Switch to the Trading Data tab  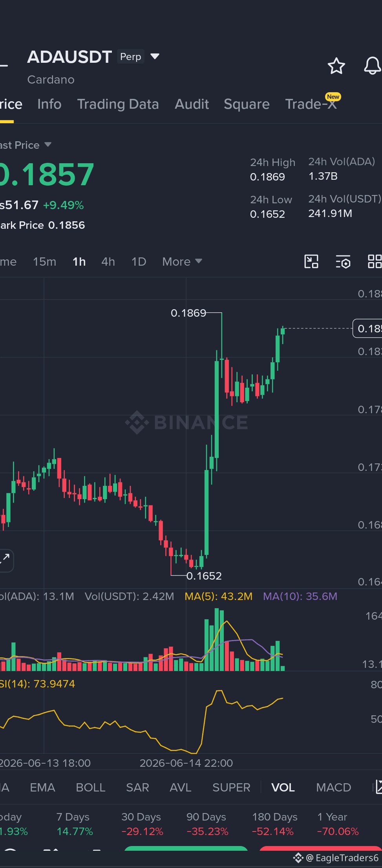pyautogui.click(x=118, y=104)
